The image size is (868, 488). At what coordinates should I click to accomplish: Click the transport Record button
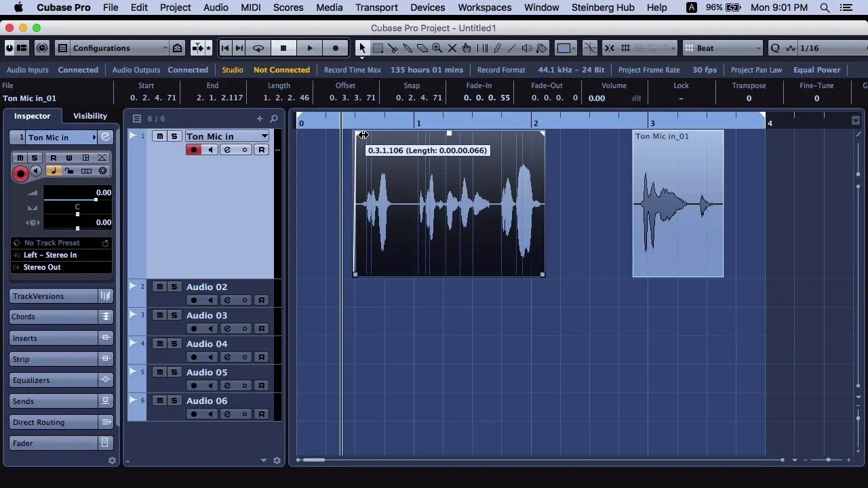coord(335,48)
